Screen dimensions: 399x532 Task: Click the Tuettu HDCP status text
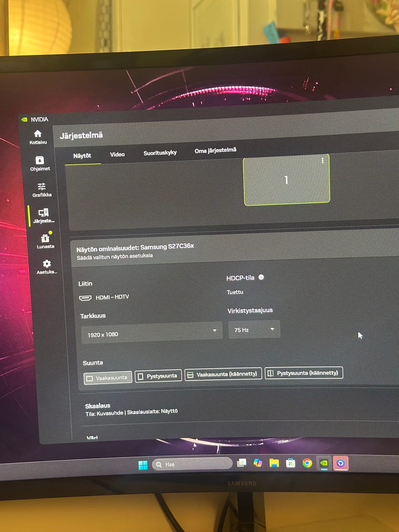235,292
